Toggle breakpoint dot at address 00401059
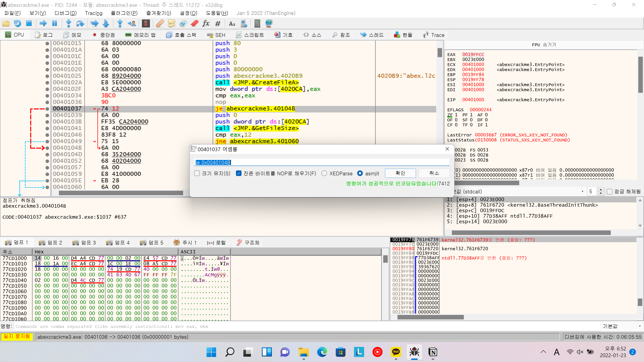 (x=47, y=174)
